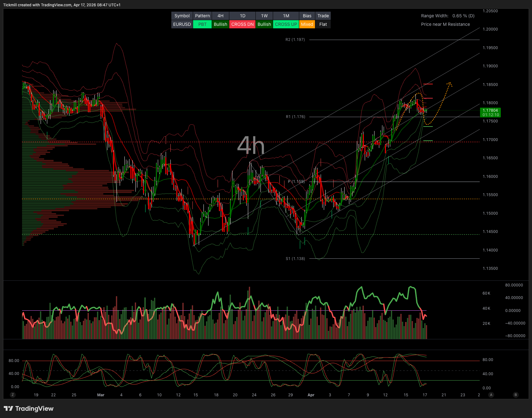Select the 1W column header

point(264,16)
